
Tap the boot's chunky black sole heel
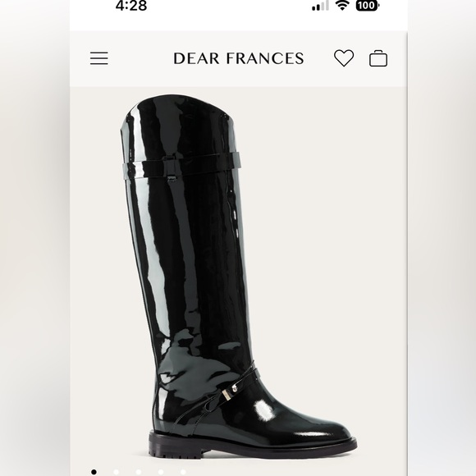[x=176, y=446]
